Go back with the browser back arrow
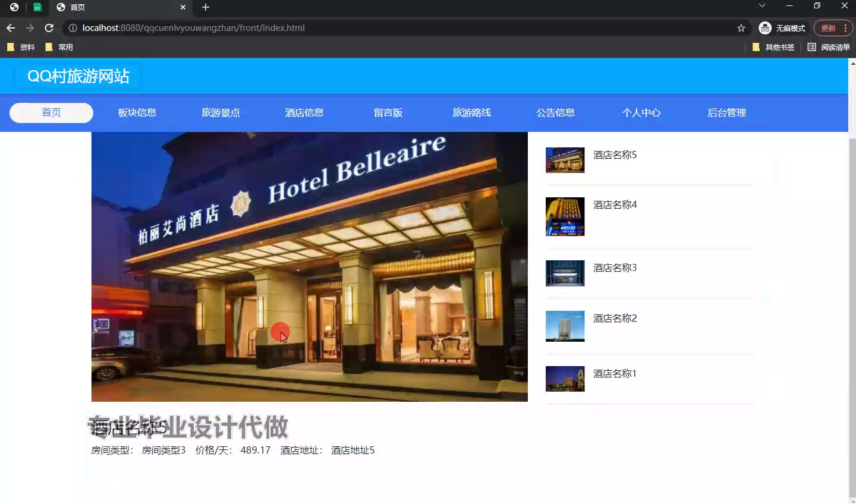The image size is (856, 504). pos(11,28)
